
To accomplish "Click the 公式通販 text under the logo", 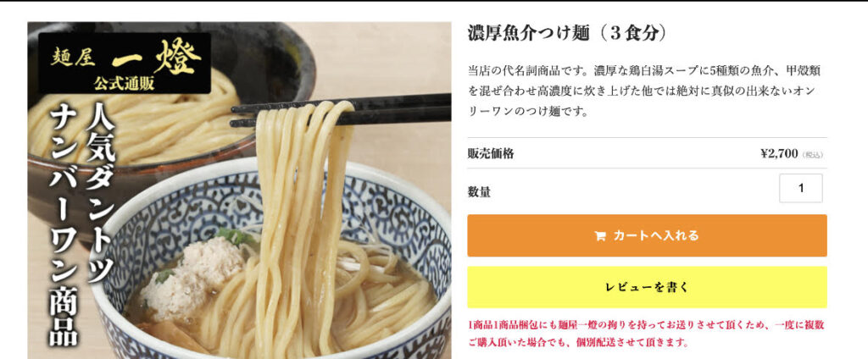I will tap(124, 84).
